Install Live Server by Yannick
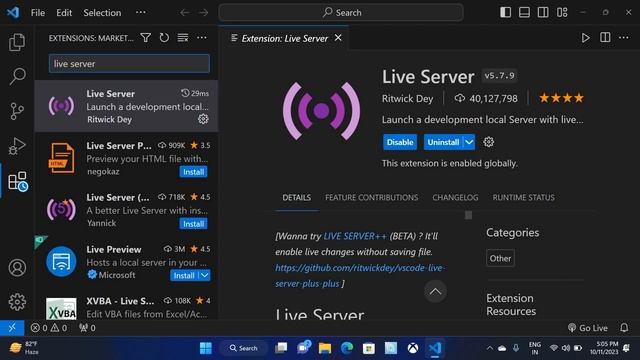640x360 pixels. pyautogui.click(x=193, y=224)
